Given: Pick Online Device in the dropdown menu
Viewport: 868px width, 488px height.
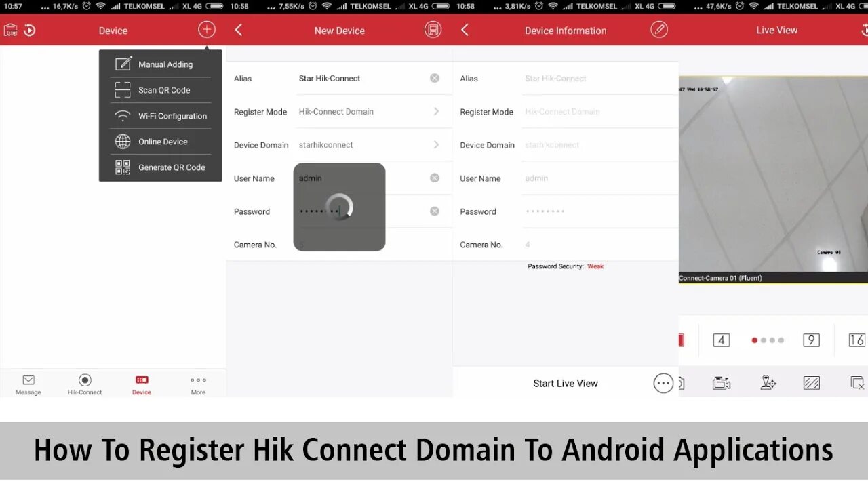Looking at the screenshot, I should [x=161, y=142].
